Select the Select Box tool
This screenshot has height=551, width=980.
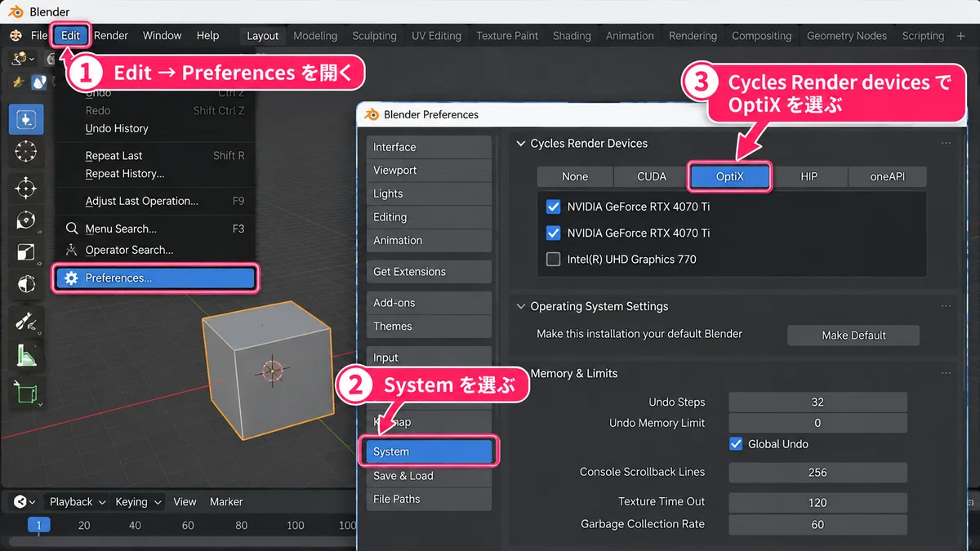[25, 119]
